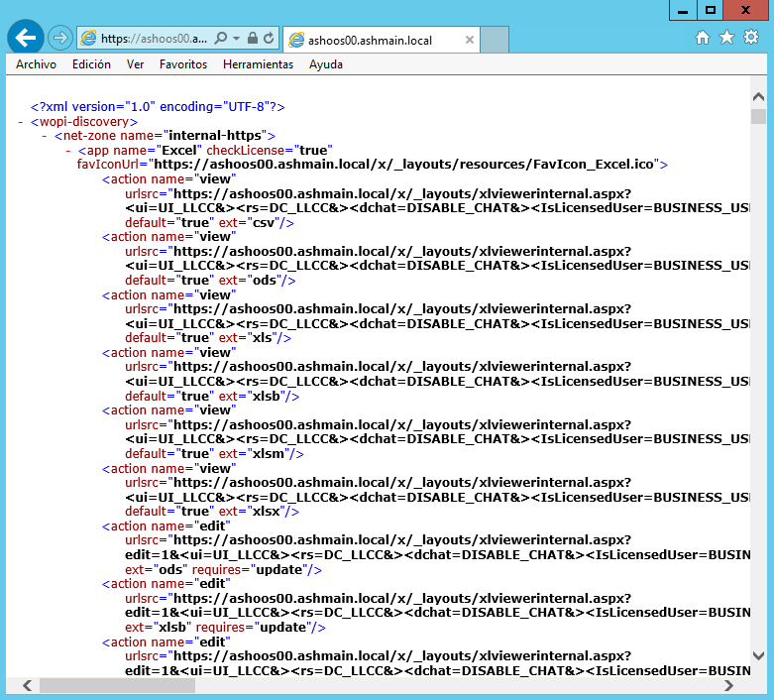Open the Home page icon
The image size is (774, 700).
[702, 38]
